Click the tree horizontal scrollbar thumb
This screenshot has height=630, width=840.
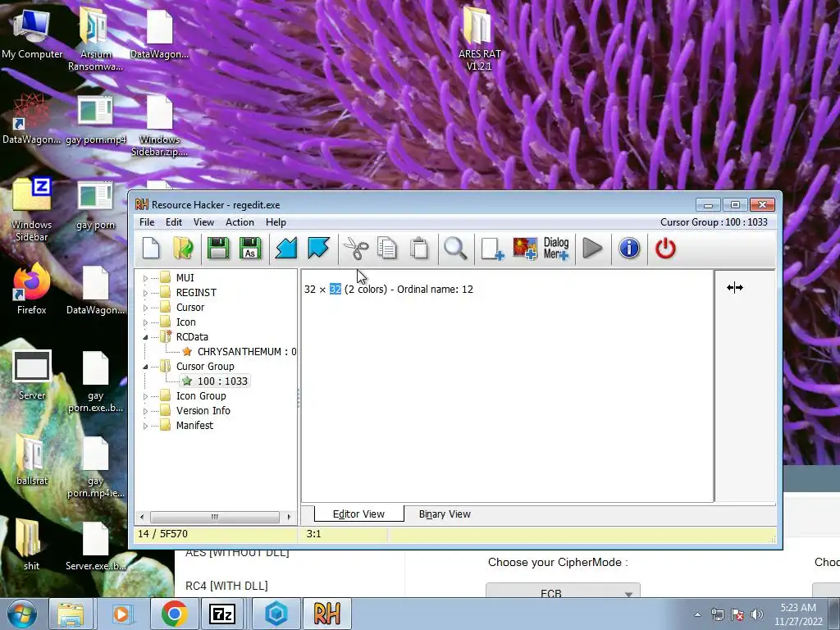tap(214, 517)
